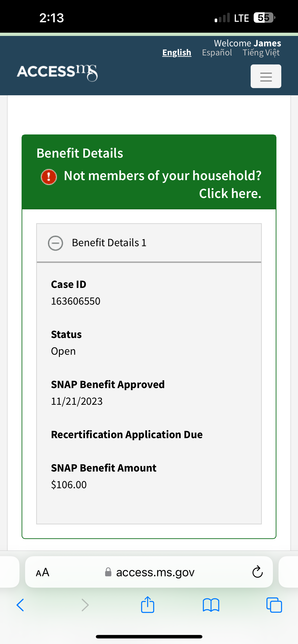Screen dimensions: 298x644
Task: Open Safari reader text size AA
Action: (x=42, y=572)
